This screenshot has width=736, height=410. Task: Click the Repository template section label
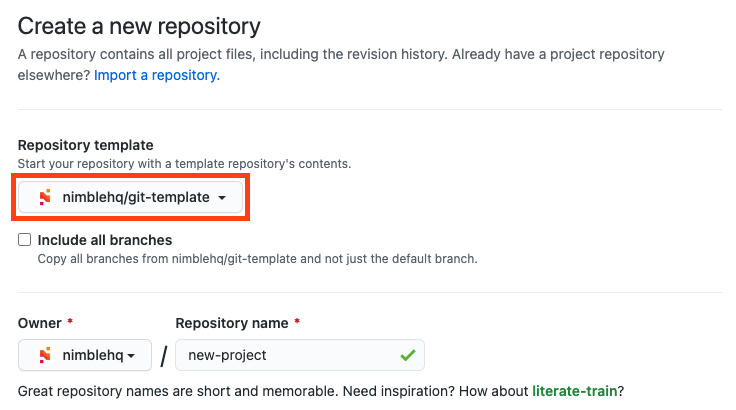(x=86, y=146)
